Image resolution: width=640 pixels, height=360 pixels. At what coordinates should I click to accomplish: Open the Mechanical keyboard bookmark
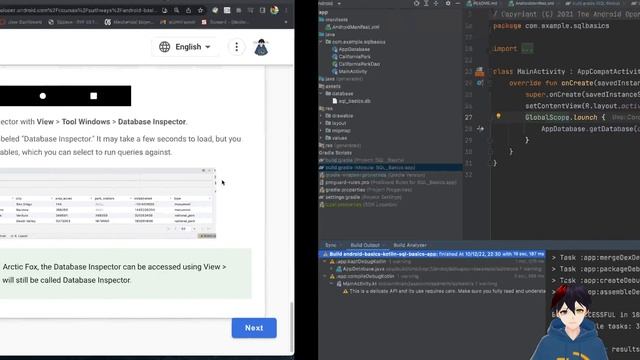coord(129,22)
